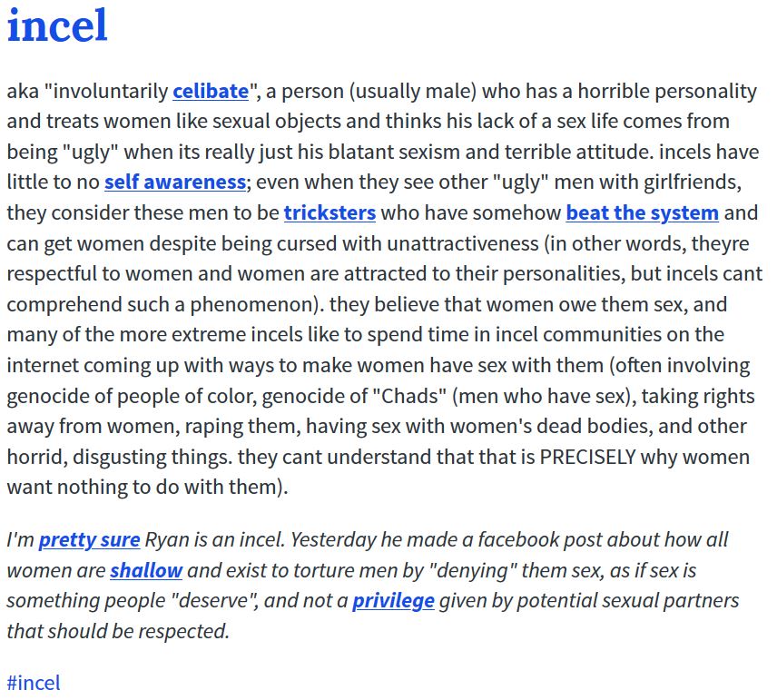Open the 'self awareness' link
This screenshot has height=700, width=777.
click(x=175, y=182)
